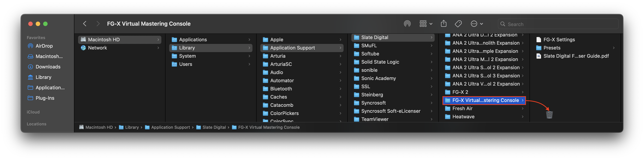The width and height of the screenshot is (644, 160).
Task: Select the Applications folder
Action: 210,39
